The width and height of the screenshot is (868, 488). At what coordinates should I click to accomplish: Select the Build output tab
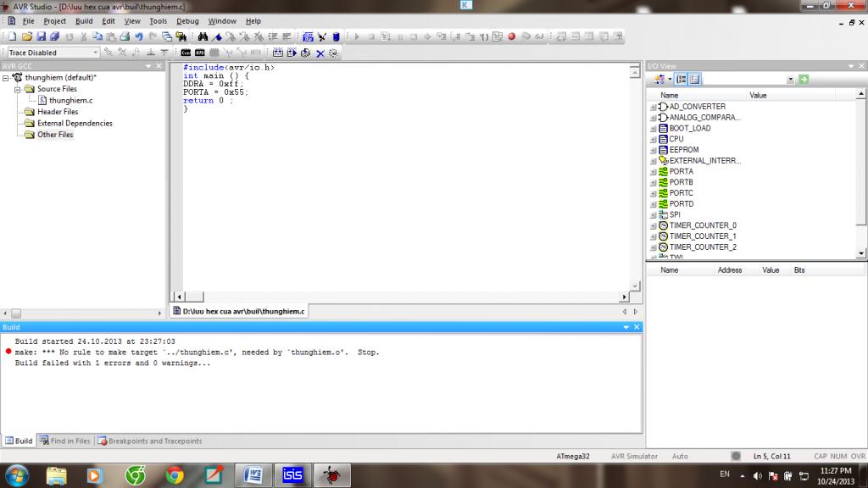pos(19,441)
